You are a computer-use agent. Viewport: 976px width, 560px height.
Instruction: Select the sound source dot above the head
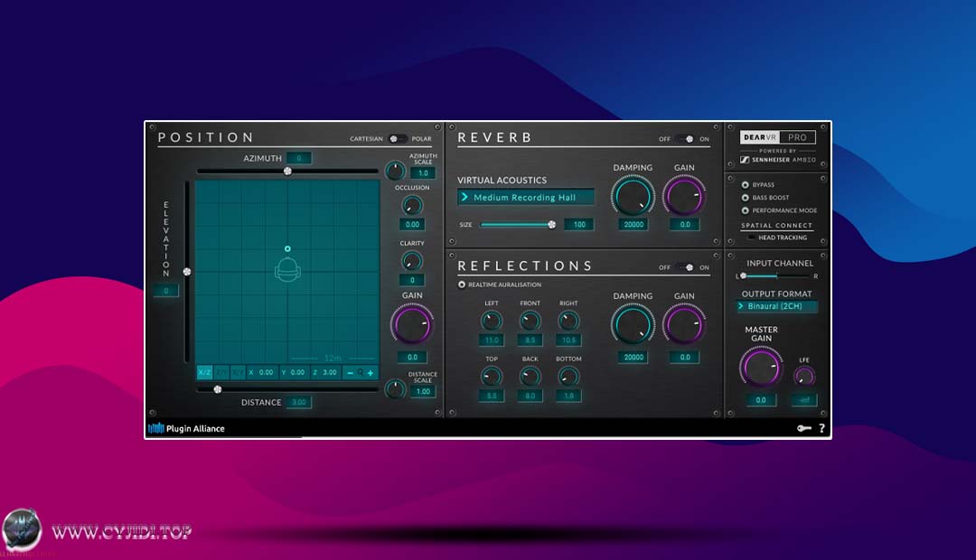coord(287,249)
